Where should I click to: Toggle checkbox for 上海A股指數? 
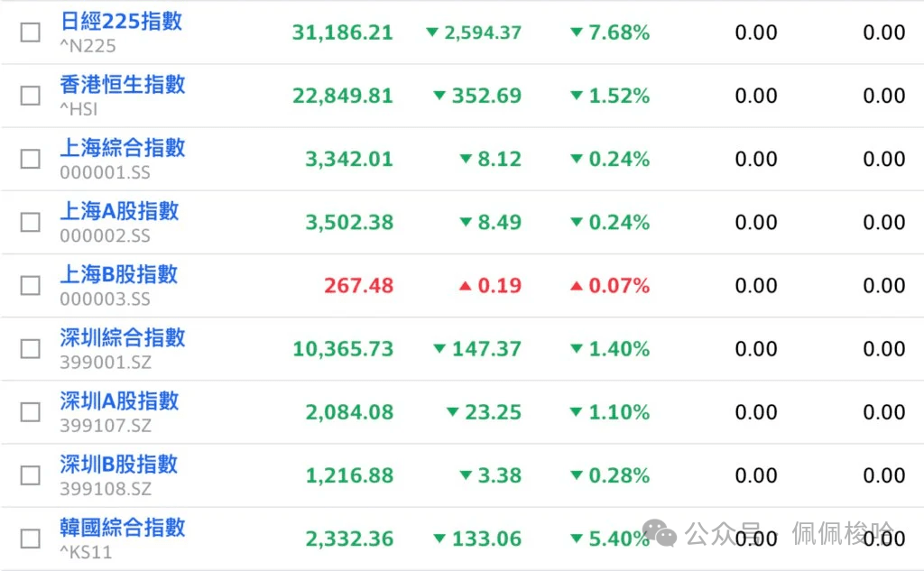(x=30, y=222)
